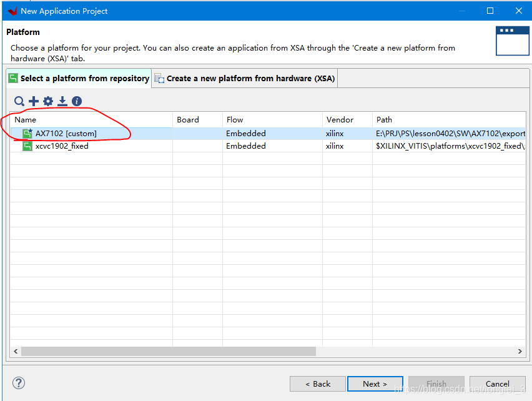Select the xcvc1902_fixed platform row
This screenshot has width=532, height=401.
(268, 146)
